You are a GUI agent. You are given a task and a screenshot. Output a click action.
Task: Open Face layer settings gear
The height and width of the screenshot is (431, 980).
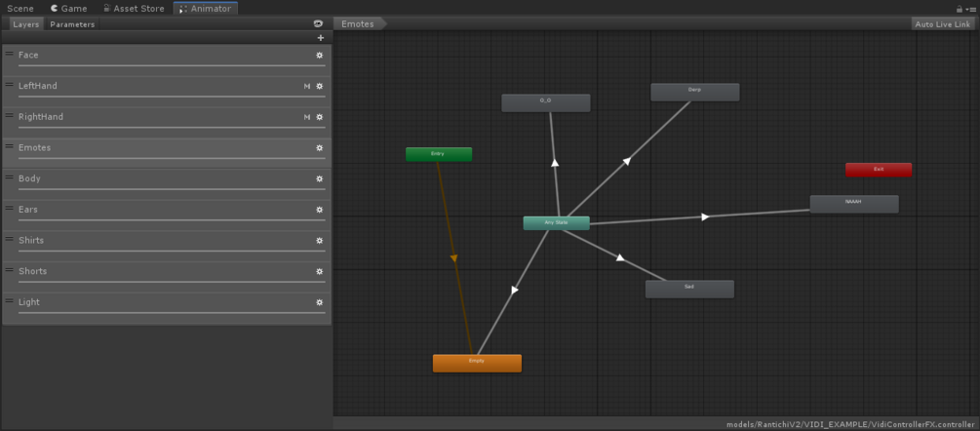[x=320, y=55]
